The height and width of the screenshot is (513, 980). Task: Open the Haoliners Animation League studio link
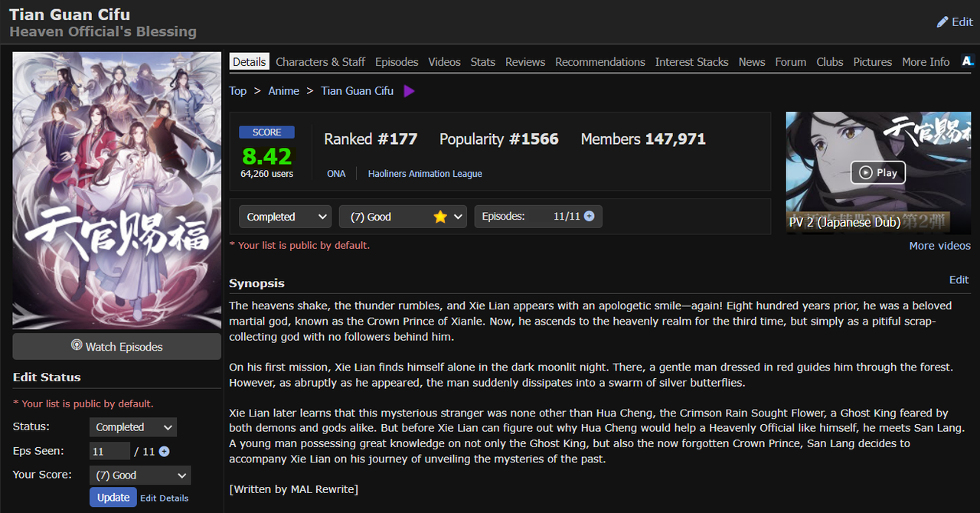tap(425, 174)
